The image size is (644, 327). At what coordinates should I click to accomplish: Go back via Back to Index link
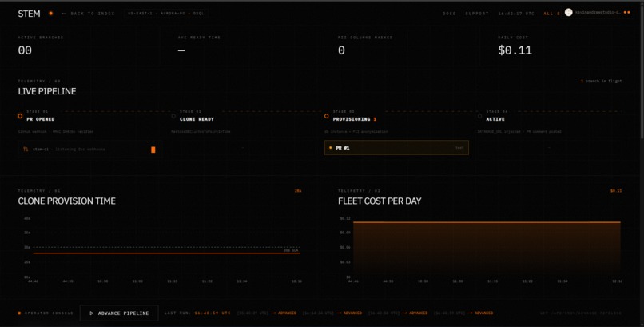point(88,14)
